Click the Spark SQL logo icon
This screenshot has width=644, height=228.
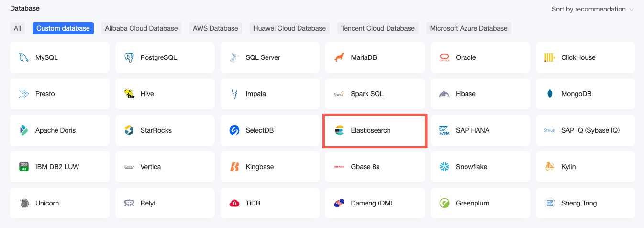coord(339,94)
